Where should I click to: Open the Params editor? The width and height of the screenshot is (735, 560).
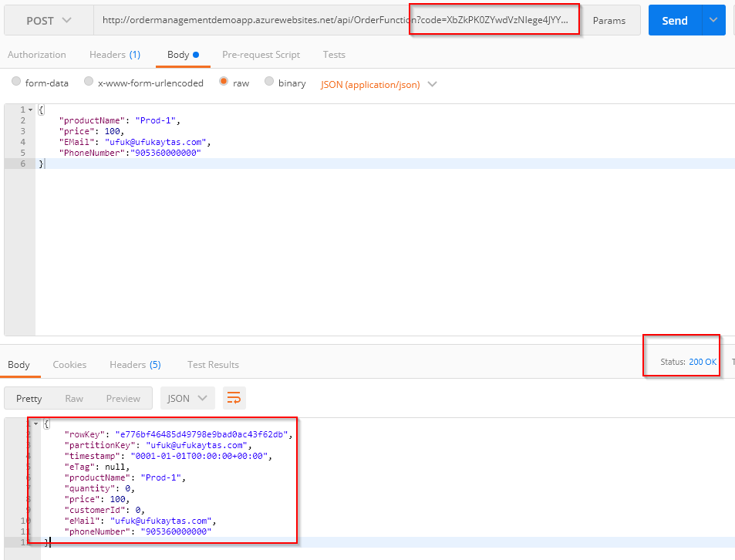609,21
